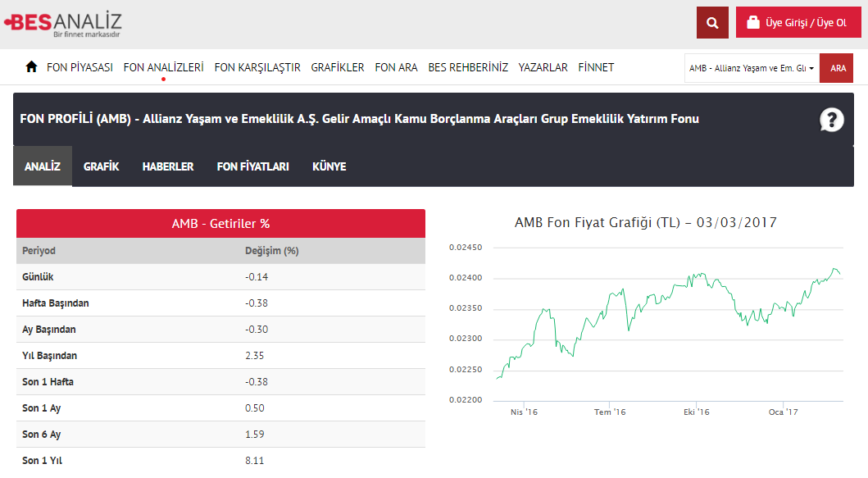Click the Günlük value -0.14
The width and height of the screenshot is (868, 478).
(x=257, y=277)
